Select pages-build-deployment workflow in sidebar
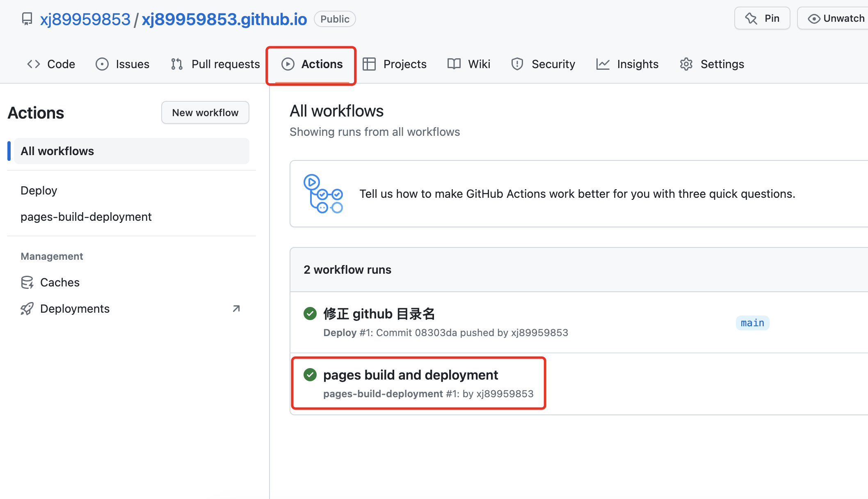The width and height of the screenshot is (868, 499). (x=86, y=217)
